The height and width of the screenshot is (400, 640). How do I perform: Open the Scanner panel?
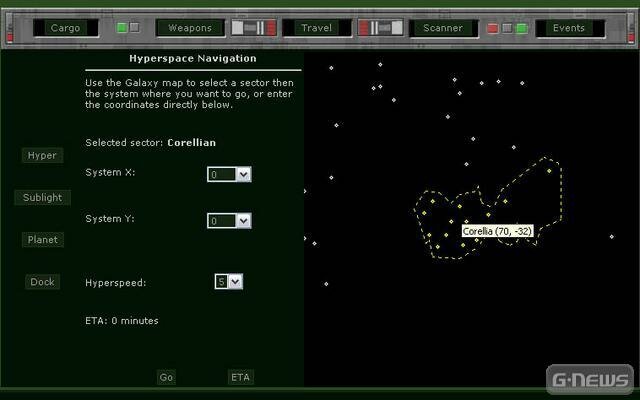click(443, 28)
